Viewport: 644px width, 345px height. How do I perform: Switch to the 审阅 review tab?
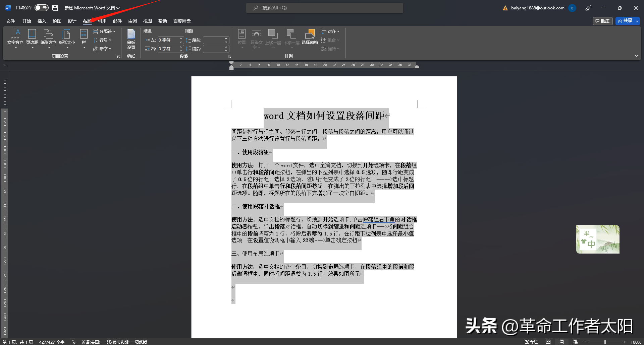point(132,21)
